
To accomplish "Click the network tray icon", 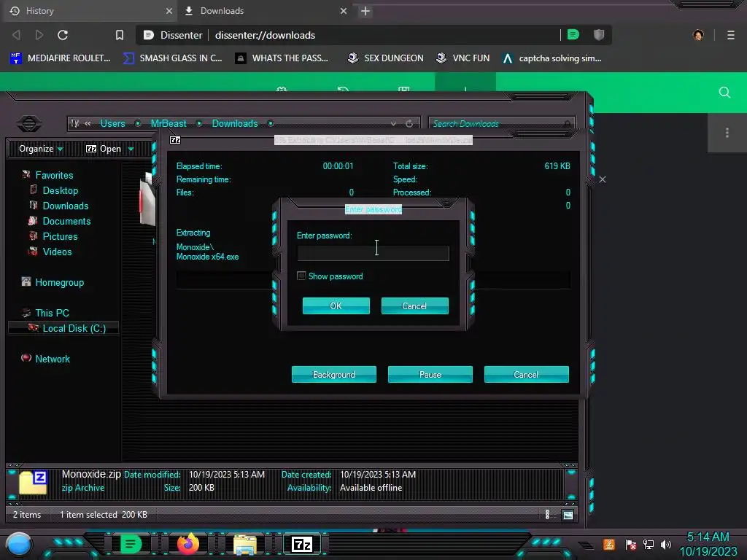I will [x=649, y=544].
